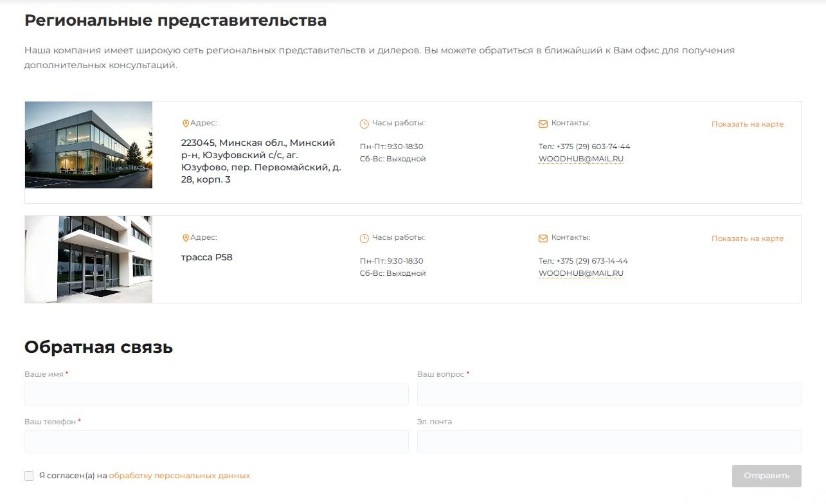This screenshot has width=826, height=504.
Task: Click the Ваш телефон input field
Action: point(216,441)
